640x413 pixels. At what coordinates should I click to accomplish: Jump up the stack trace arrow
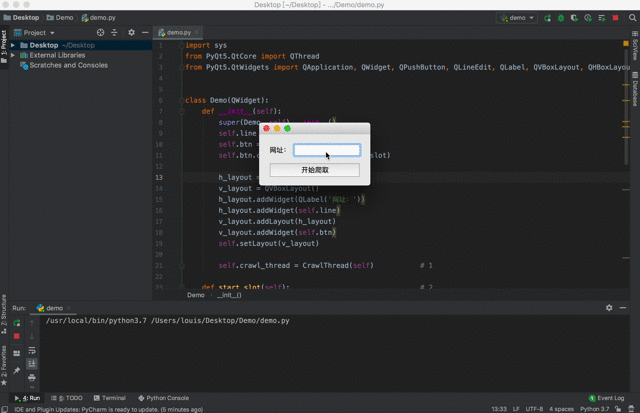click(32, 323)
